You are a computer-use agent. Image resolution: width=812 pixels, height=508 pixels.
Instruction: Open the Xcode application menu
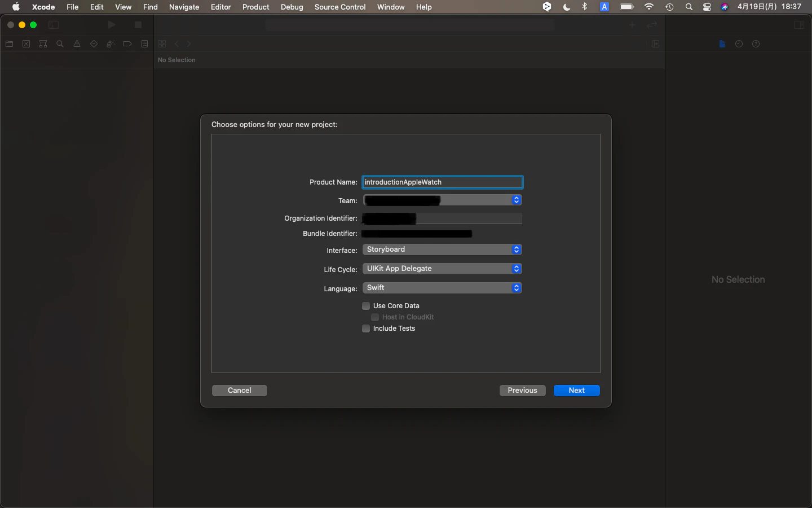pos(43,7)
